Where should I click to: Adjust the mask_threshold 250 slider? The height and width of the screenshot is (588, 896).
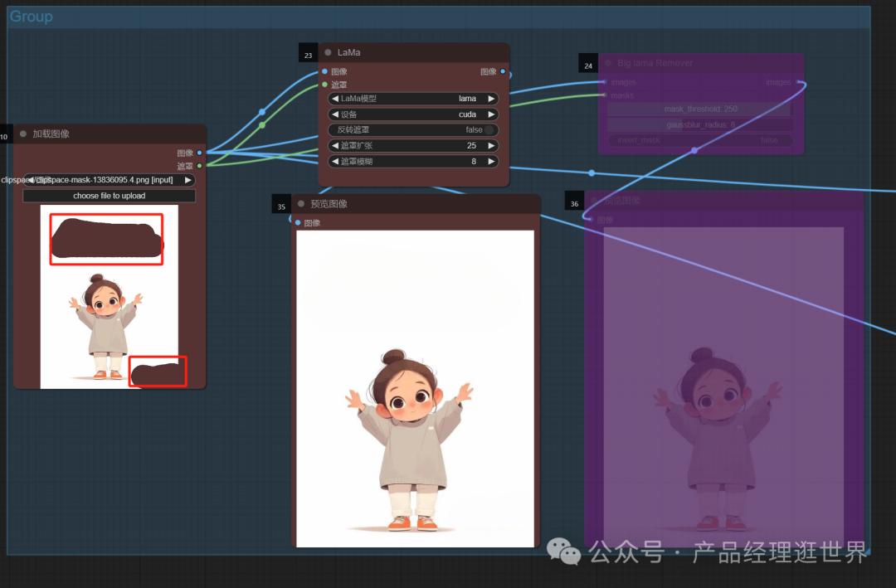[x=699, y=109]
